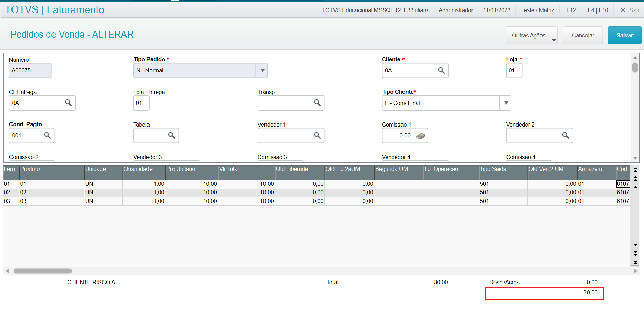Click the grid page-down double arrow
Image resolution: width=644 pixels, height=316 pixels.
635,253
